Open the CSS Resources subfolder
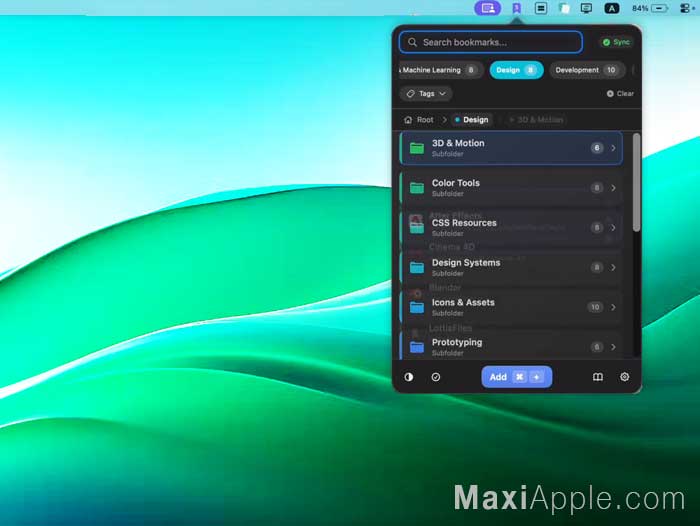 511,228
